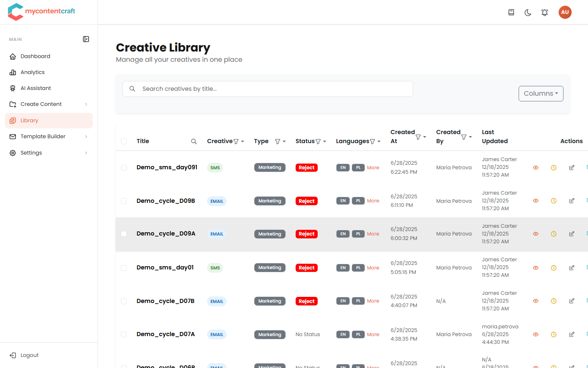Expand Template Builder submenu
This screenshot has width=588, height=368.
coord(86,137)
